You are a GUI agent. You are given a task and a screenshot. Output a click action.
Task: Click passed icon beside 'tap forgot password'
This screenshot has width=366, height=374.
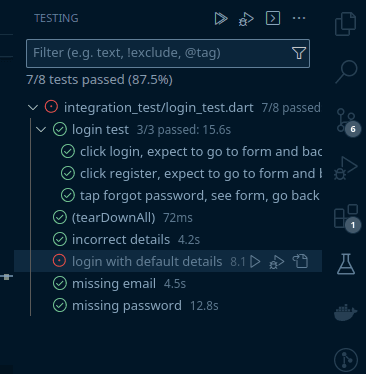(x=68, y=195)
